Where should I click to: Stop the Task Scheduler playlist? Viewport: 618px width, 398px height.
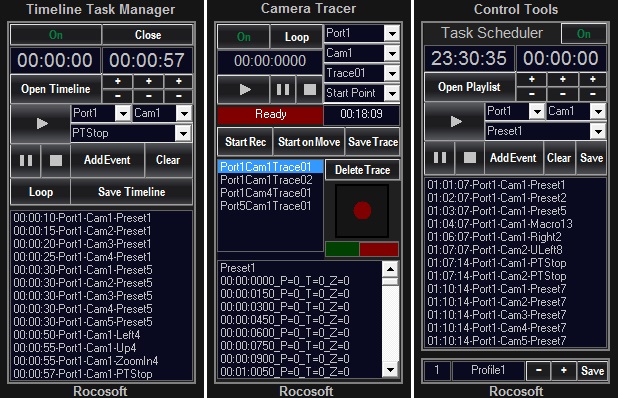pyautogui.click(x=469, y=158)
